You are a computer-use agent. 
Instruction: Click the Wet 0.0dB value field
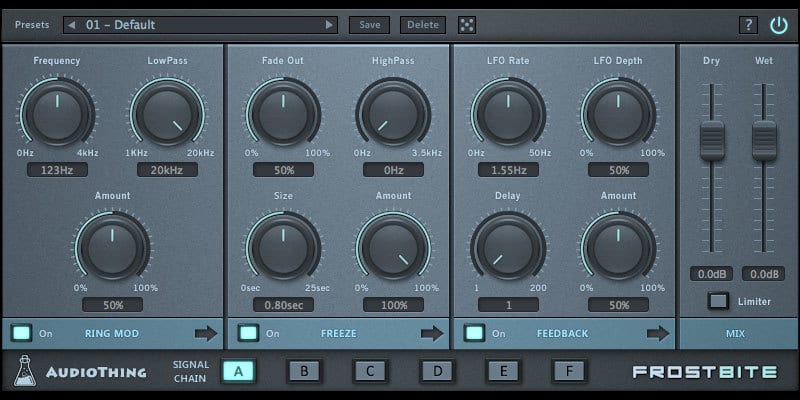pyautogui.click(x=764, y=274)
